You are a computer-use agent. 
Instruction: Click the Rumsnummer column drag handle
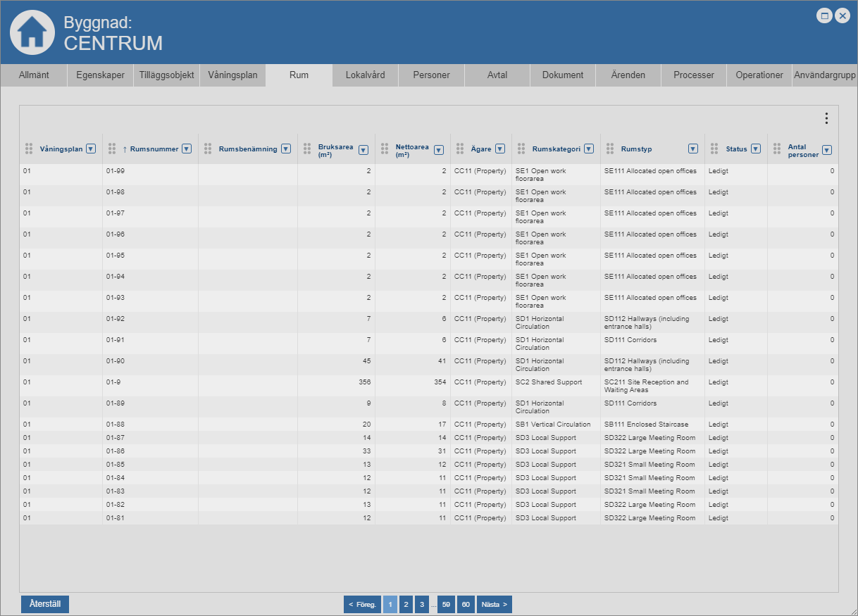(x=112, y=149)
